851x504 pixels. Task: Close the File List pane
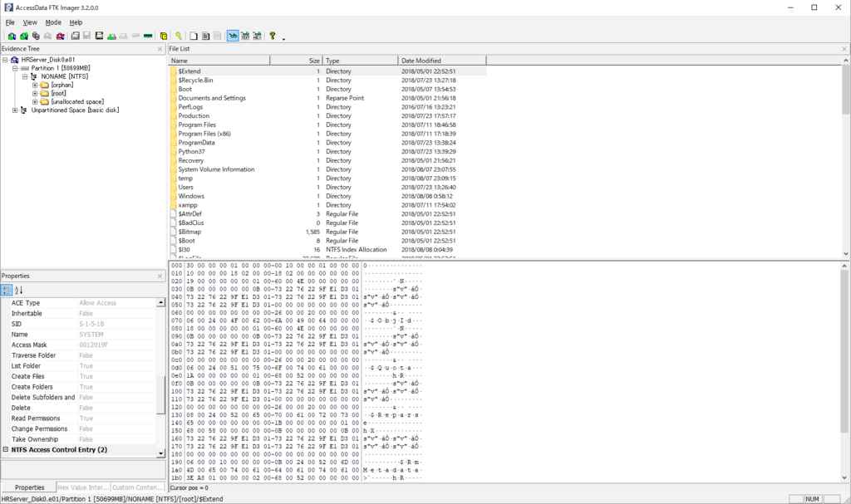[844, 49]
